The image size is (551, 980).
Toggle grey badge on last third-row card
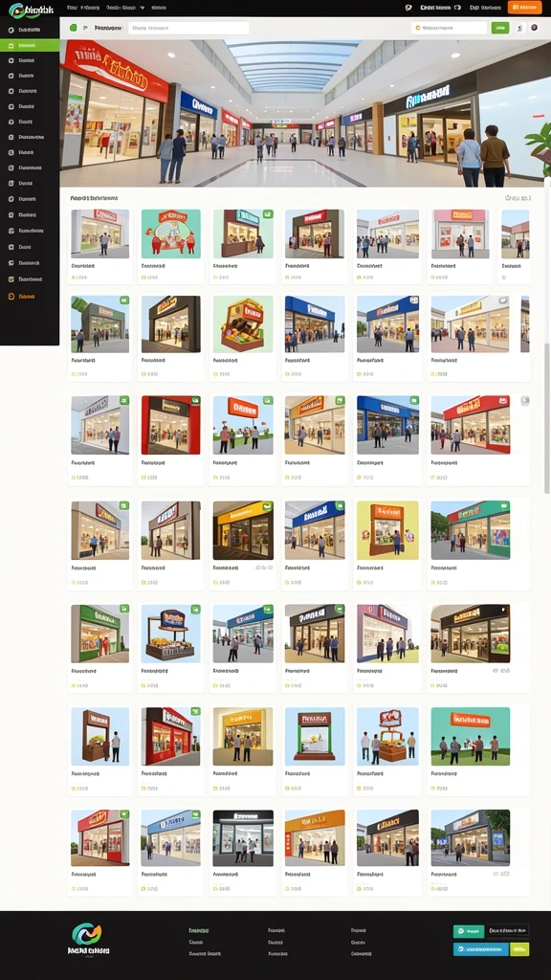pos(525,401)
